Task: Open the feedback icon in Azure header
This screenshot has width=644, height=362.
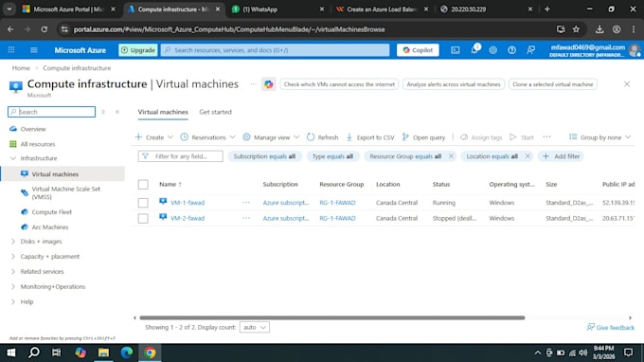Action: [x=530, y=50]
